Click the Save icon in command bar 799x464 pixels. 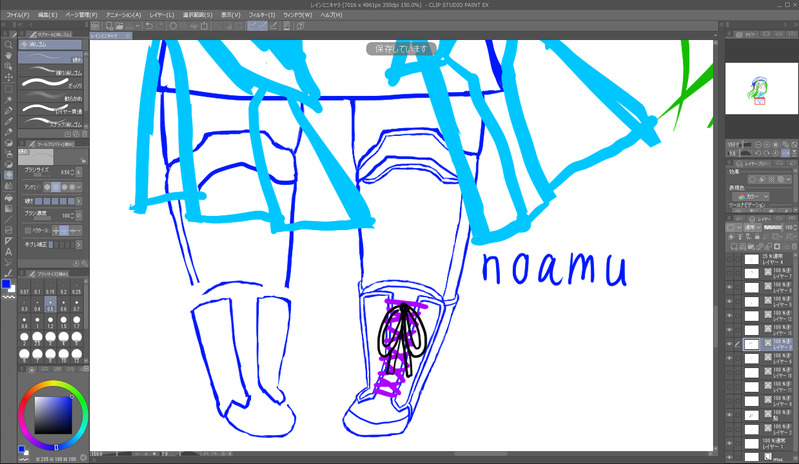pyautogui.click(x=129, y=25)
